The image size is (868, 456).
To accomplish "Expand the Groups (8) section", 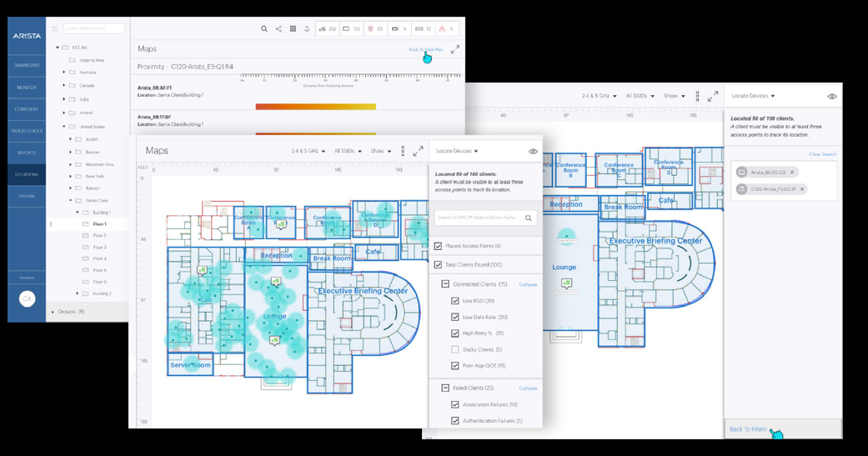I will tap(53, 312).
